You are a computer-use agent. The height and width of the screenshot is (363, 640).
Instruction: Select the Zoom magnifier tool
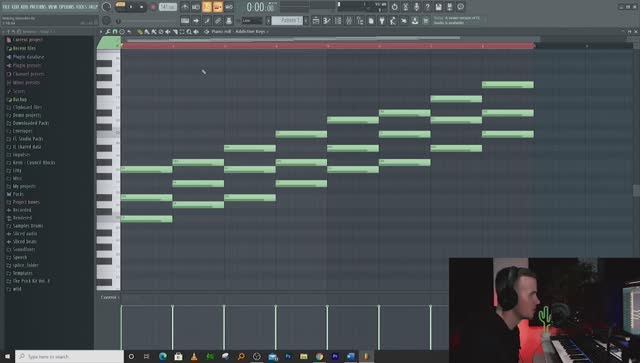point(189,31)
